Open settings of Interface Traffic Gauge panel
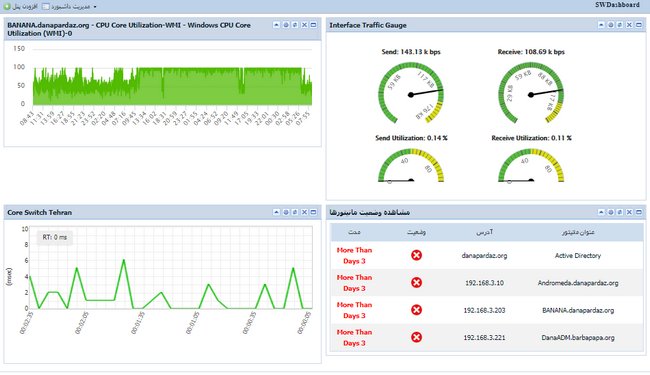Image resolution: width=650 pixels, height=375 pixels. point(611,25)
